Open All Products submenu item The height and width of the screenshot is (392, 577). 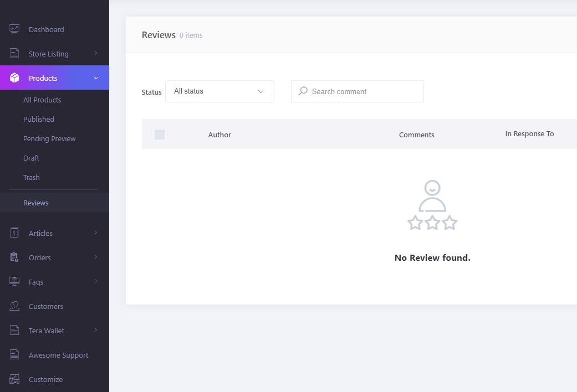(42, 100)
